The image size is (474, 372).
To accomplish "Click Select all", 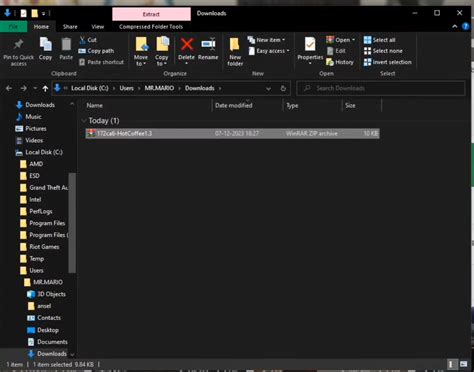I will point(379,40).
